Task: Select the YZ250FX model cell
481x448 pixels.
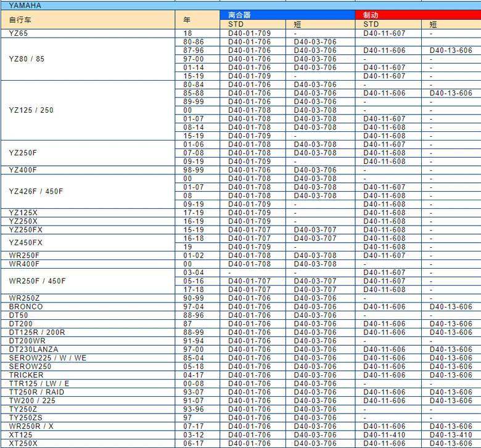Action: click(x=88, y=230)
